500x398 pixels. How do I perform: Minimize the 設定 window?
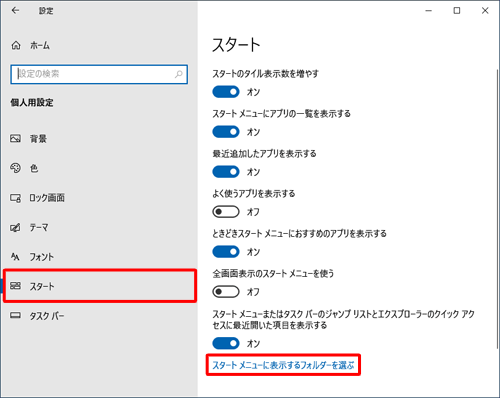(x=429, y=11)
